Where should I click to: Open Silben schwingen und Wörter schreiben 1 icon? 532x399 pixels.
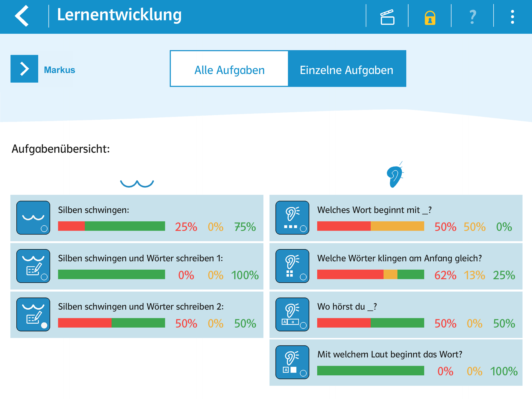[x=33, y=266]
